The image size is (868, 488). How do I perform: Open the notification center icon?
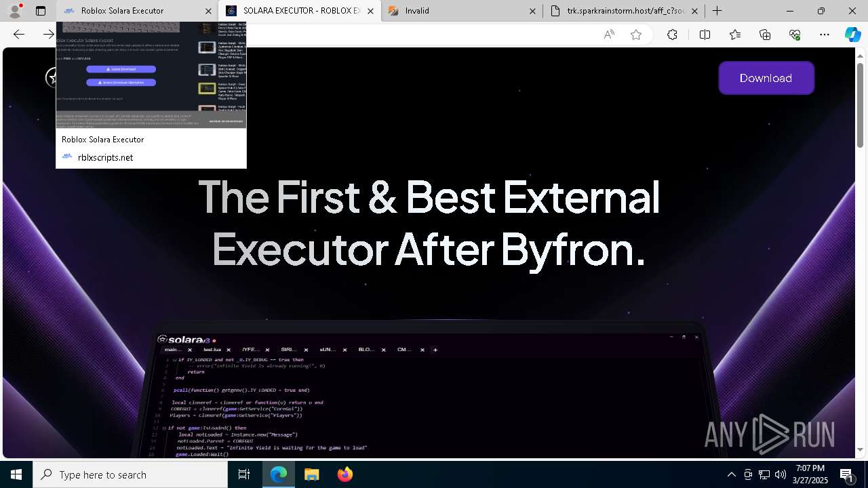(846, 474)
